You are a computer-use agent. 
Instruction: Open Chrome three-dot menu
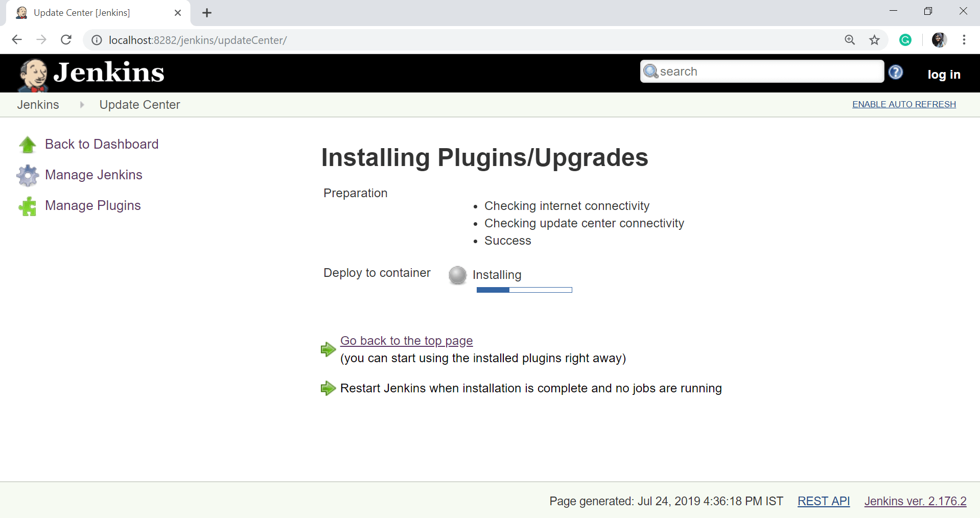(x=964, y=40)
